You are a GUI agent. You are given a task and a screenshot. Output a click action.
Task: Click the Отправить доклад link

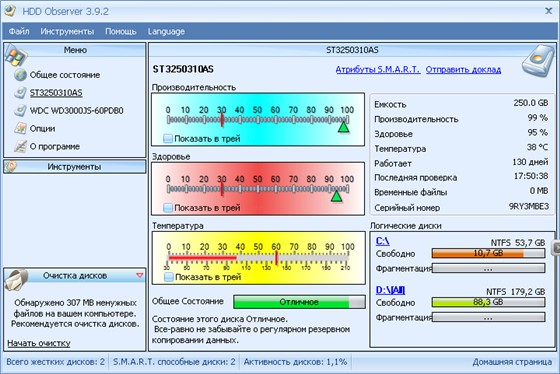pos(463,70)
